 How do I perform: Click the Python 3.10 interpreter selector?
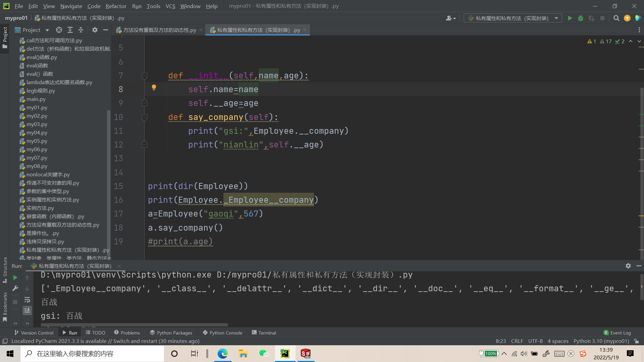click(601, 341)
